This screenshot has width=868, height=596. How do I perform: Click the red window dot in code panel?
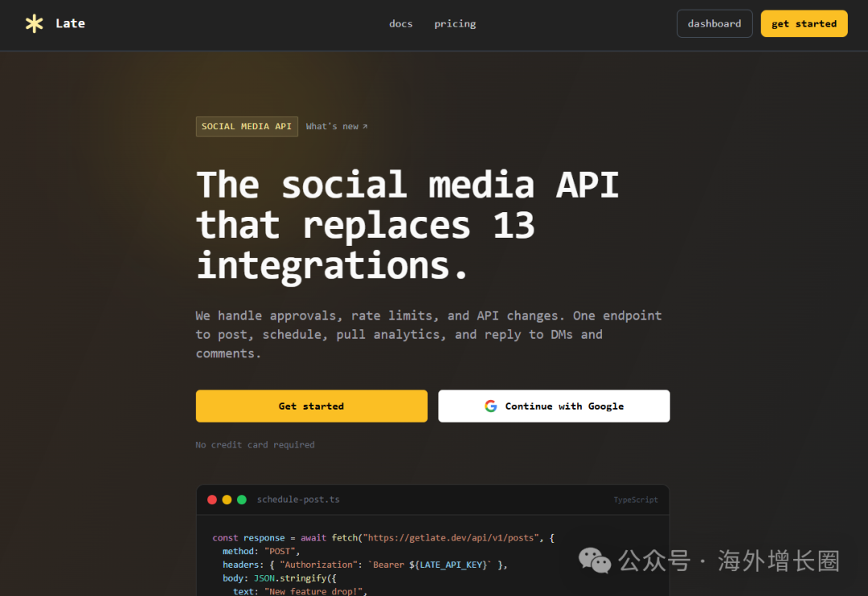(212, 500)
